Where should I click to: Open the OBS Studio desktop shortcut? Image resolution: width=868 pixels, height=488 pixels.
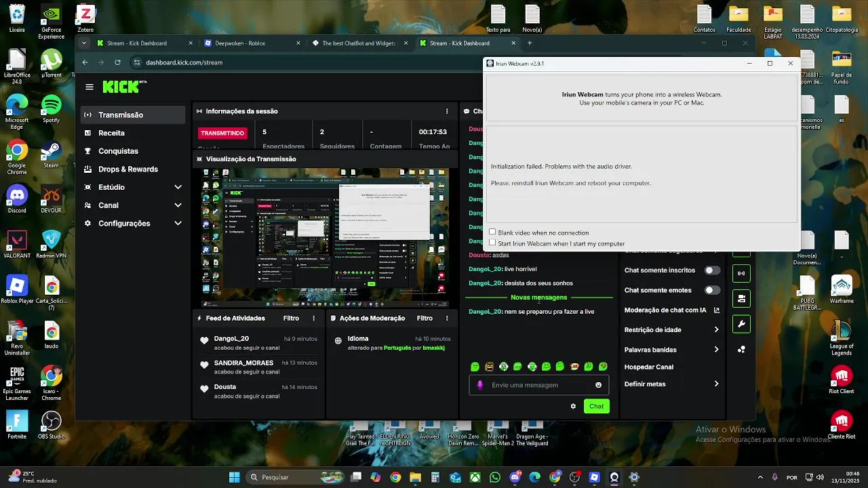pos(51,425)
